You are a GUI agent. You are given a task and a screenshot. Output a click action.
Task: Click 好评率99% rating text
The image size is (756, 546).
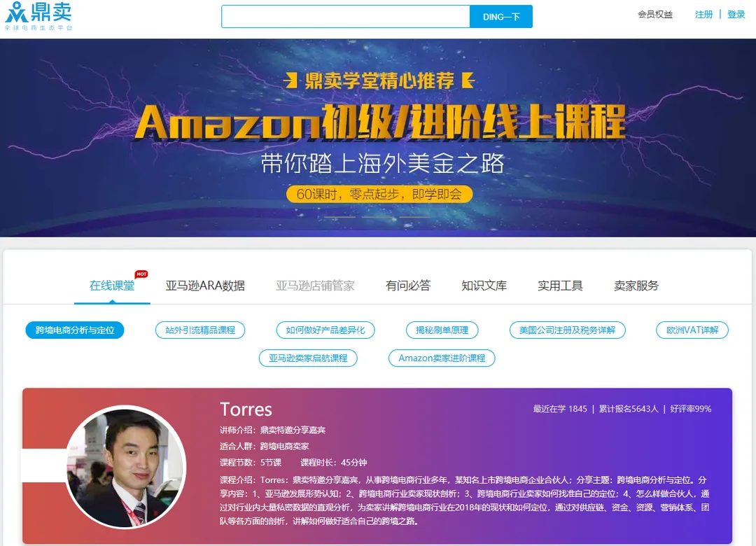690,409
